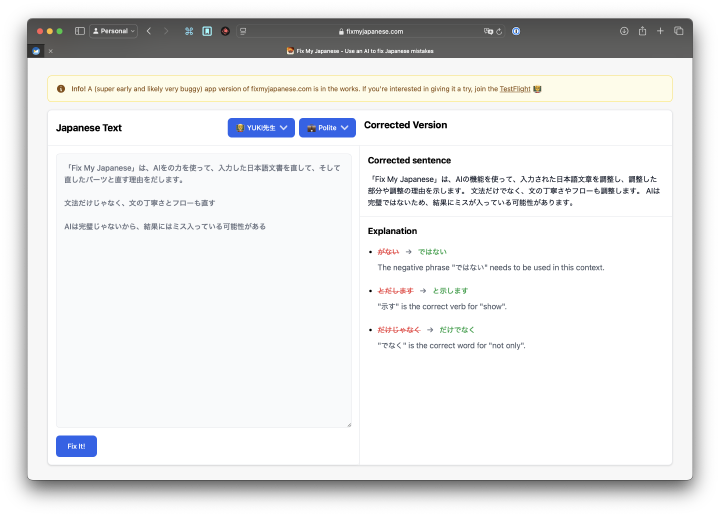The height and width of the screenshot is (516, 720).
Task: Click the info icon in yellow banner
Action: (61, 89)
